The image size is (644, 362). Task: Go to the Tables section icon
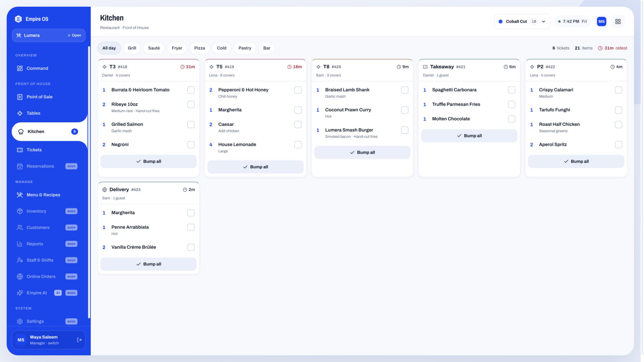coord(20,113)
